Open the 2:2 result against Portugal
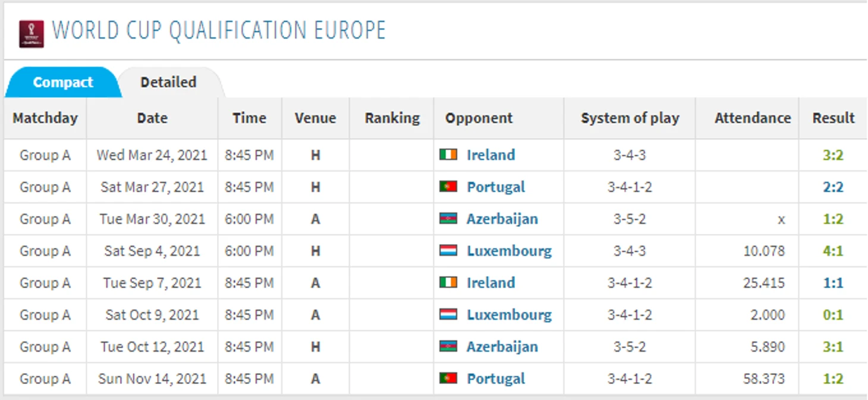Viewport: 868px width, 400px height. [833, 187]
